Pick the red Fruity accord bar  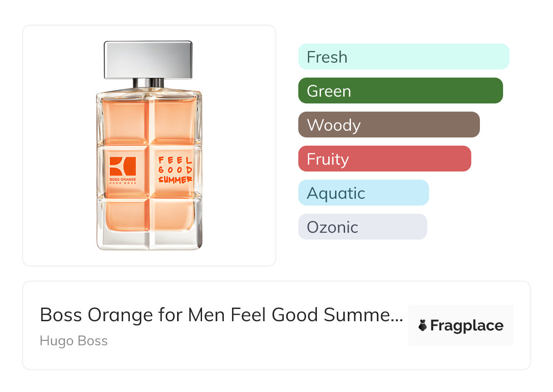[x=385, y=159]
